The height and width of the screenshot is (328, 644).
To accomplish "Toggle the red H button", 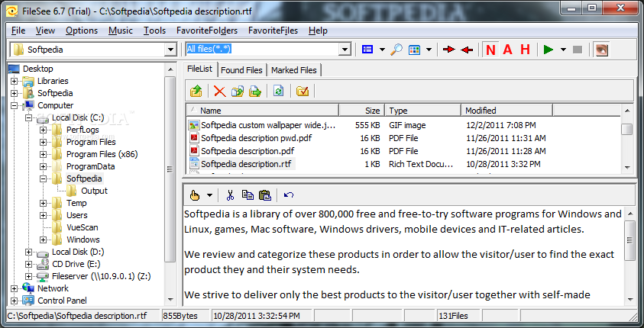I will point(525,50).
